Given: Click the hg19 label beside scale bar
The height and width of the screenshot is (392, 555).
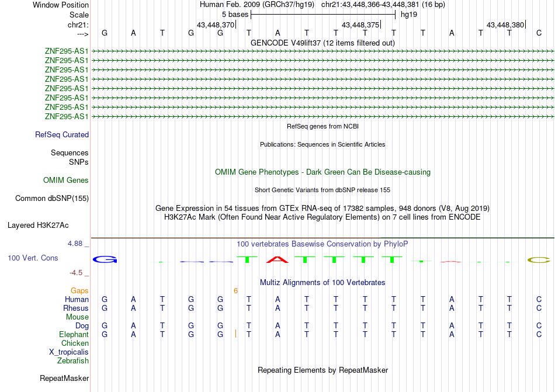Looking at the screenshot, I should (x=409, y=15).
